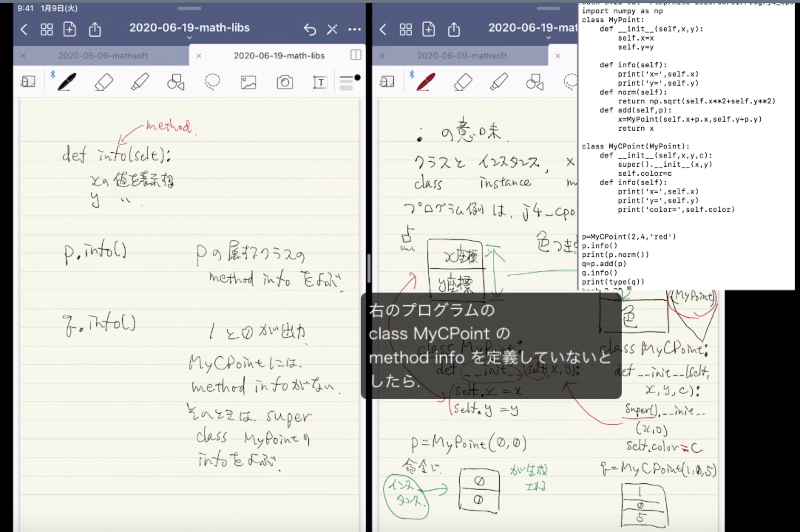The width and height of the screenshot is (800, 532).
Task: Select 2020-06-19-math-libs tab in left window
Action: click(279, 56)
